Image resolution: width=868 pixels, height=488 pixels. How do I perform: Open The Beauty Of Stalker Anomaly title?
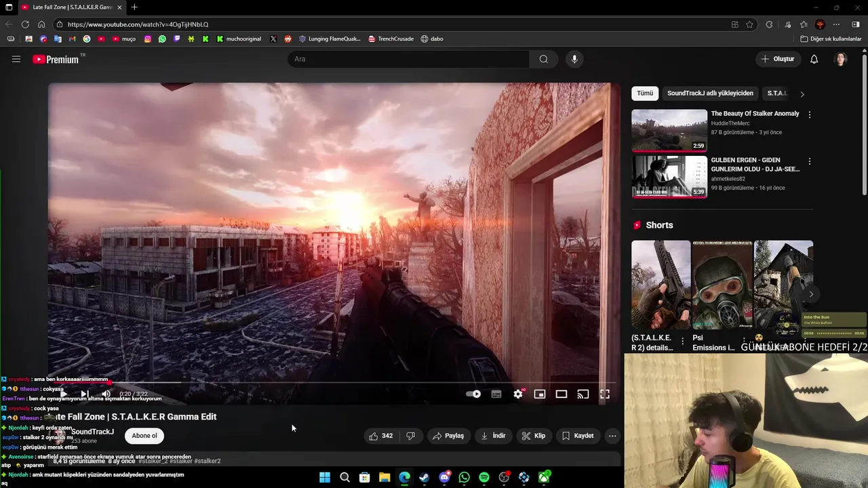coord(755,114)
